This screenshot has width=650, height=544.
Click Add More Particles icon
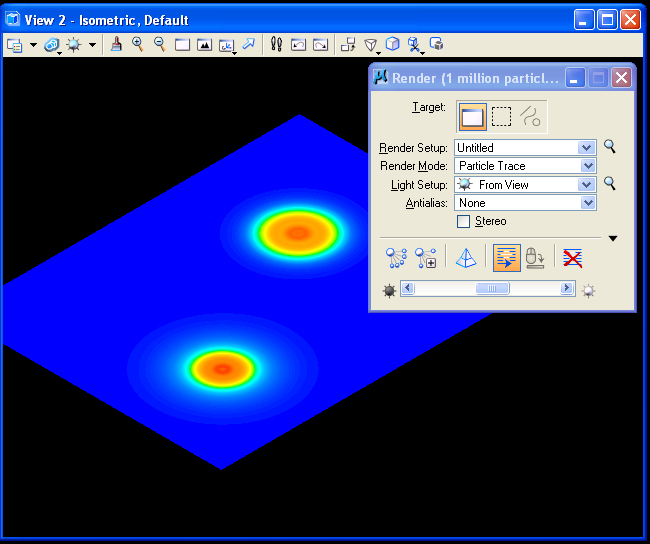pos(425,258)
